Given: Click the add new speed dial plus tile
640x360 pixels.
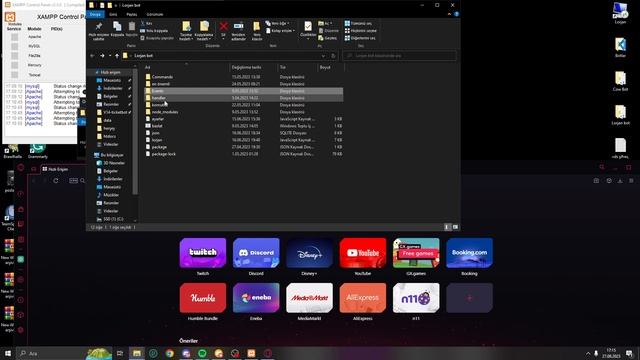Looking at the screenshot, I should pos(469,298).
